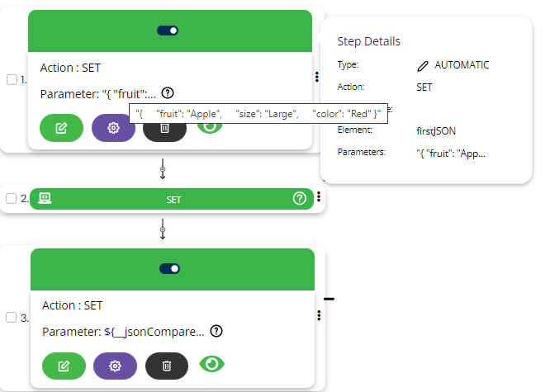Click help icon next to step 3 parameter
The width and height of the screenshot is (550, 392).
(216, 331)
